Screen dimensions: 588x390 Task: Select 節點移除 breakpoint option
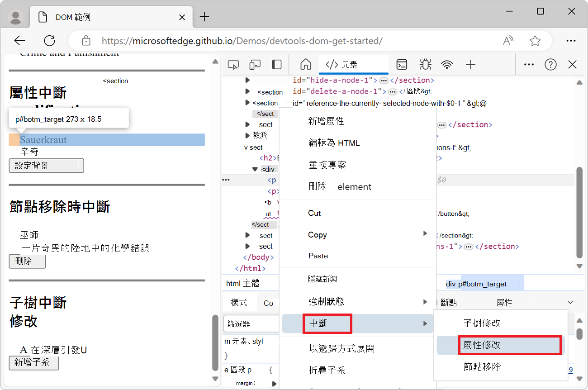click(x=500, y=366)
